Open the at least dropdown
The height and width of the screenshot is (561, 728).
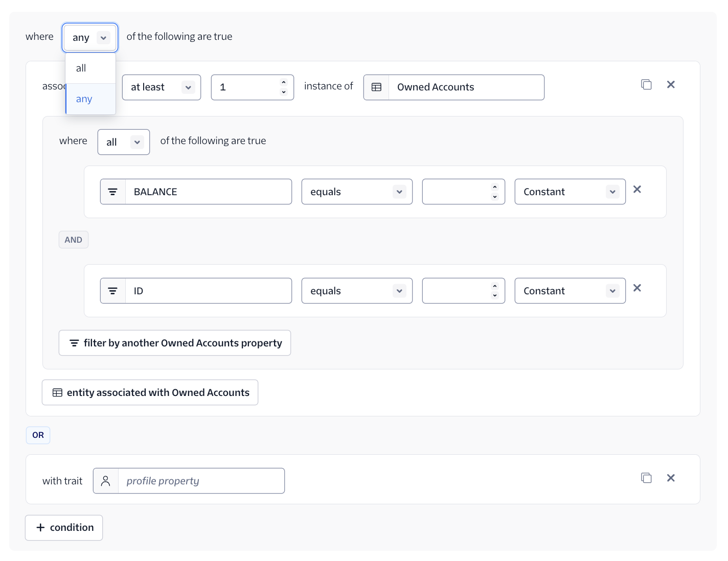161,87
